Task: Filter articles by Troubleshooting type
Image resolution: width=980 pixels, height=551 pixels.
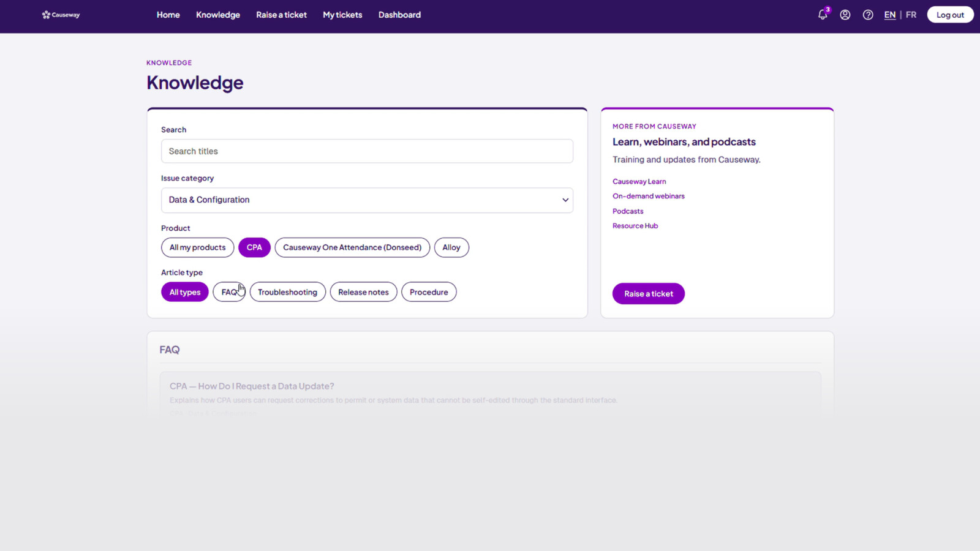Action: point(287,292)
